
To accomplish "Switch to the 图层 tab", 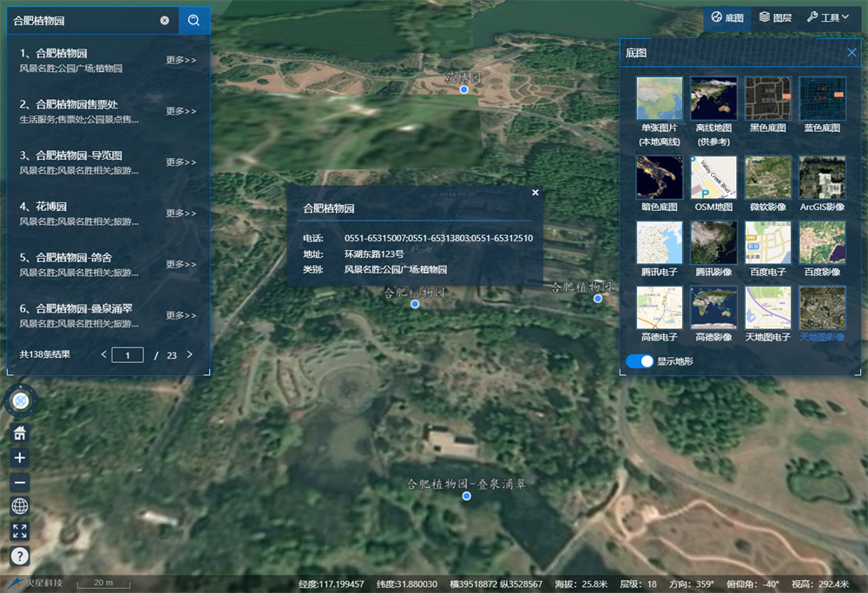I will tap(775, 17).
